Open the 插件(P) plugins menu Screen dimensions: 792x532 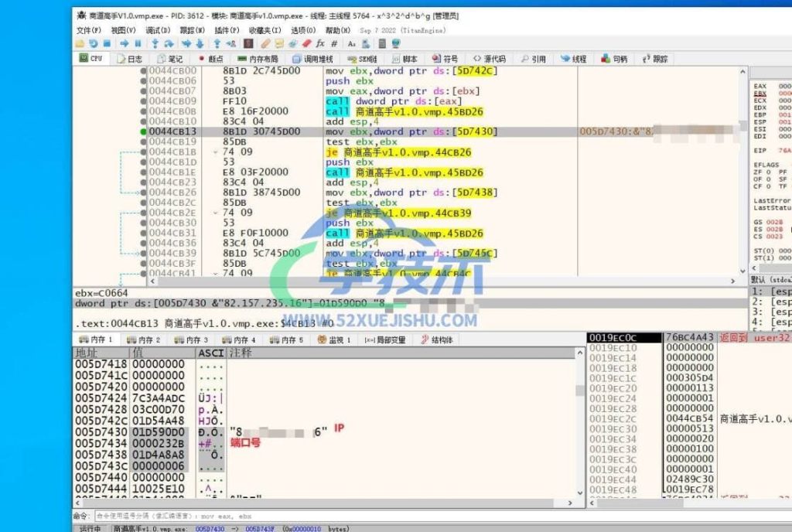tap(227, 30)
